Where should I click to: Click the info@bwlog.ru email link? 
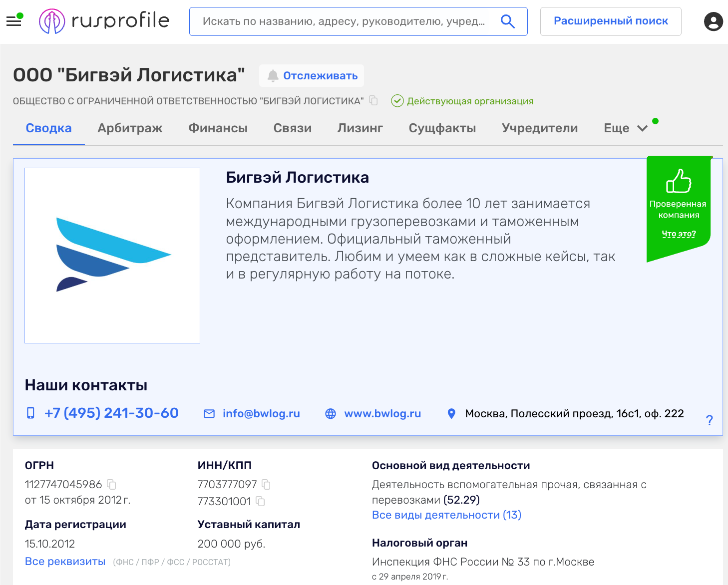pyautogui.click(x=261, y=414)
